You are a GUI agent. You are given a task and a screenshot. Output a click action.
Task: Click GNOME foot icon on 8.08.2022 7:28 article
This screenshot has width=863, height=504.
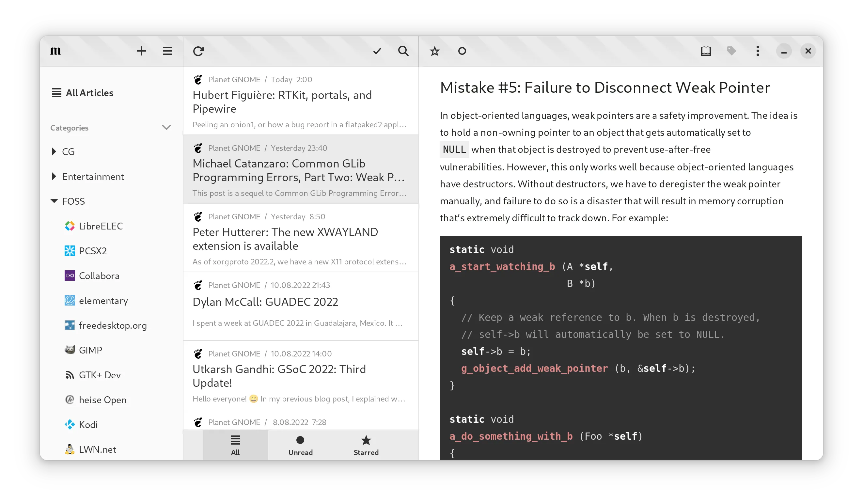click(x=198, y=422)
